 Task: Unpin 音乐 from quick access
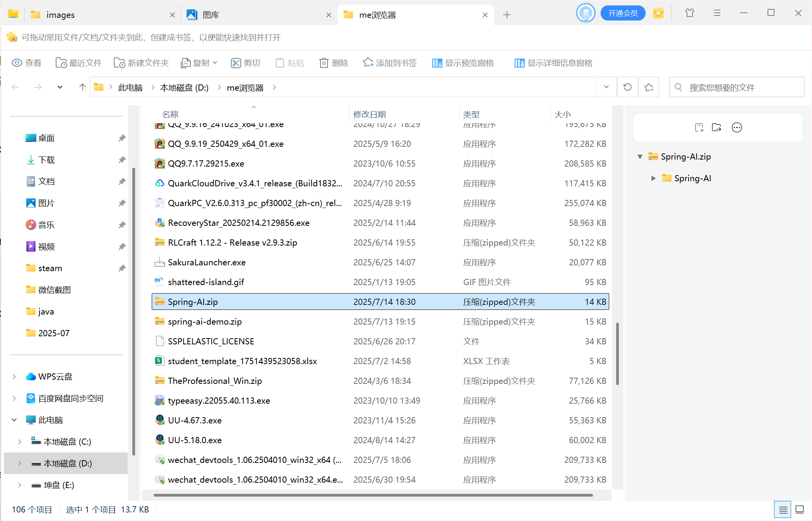(122, 225)
